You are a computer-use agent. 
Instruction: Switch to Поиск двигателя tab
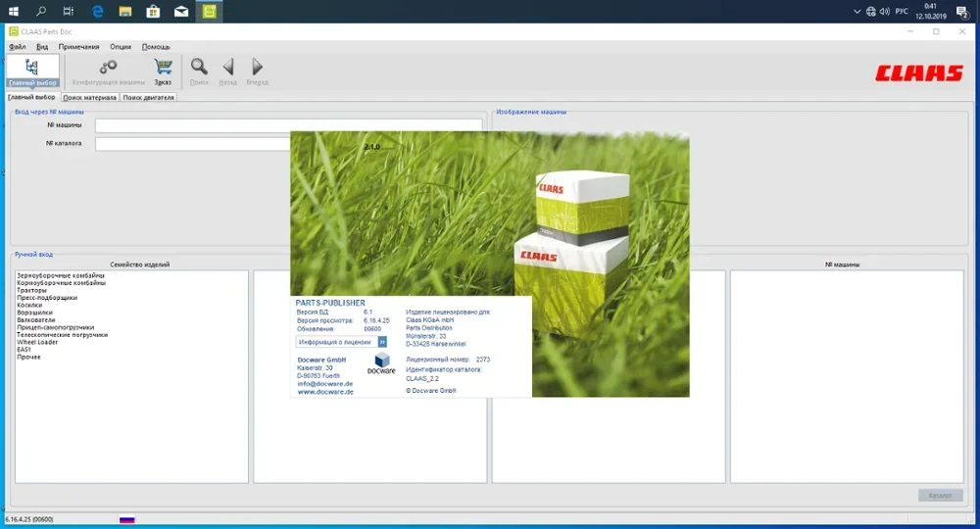point(148,97)
